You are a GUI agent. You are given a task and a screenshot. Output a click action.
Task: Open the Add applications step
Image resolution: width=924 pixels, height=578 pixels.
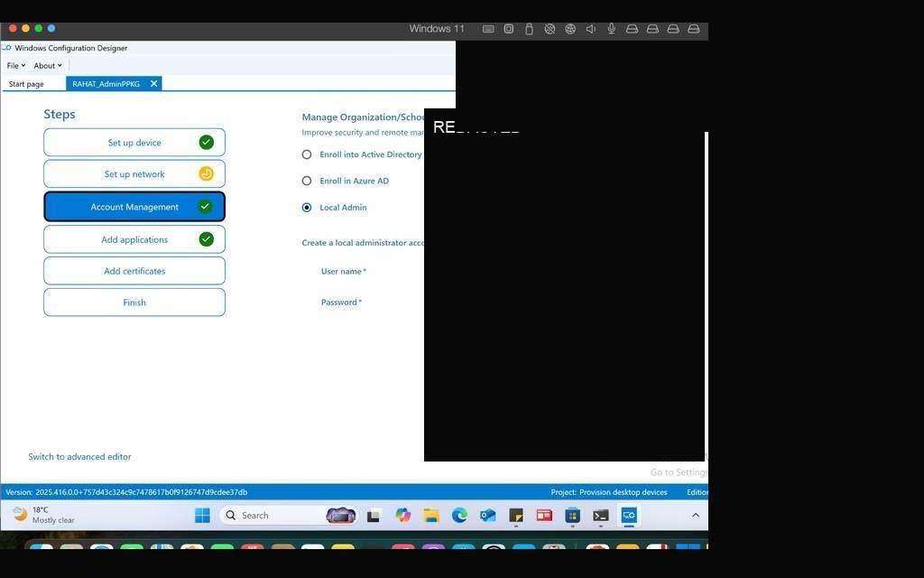point(134,239)
